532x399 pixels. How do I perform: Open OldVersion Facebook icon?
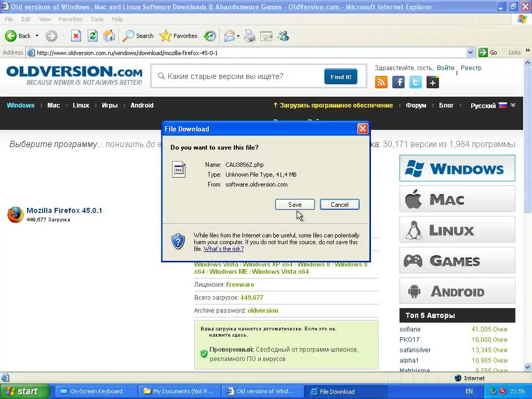(398, 82)
